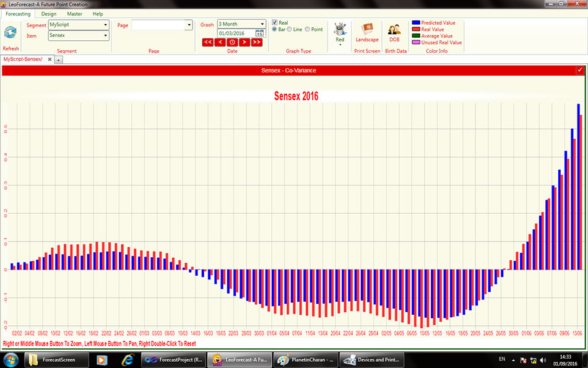Open the calendar date picker icon
The width and height of the screenshot is (588, 368).
point(259,33)
